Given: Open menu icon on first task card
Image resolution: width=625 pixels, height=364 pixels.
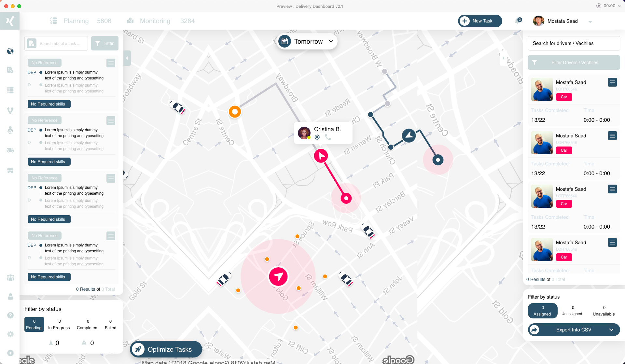Looking at the screenshot, I should click(111, 63).
